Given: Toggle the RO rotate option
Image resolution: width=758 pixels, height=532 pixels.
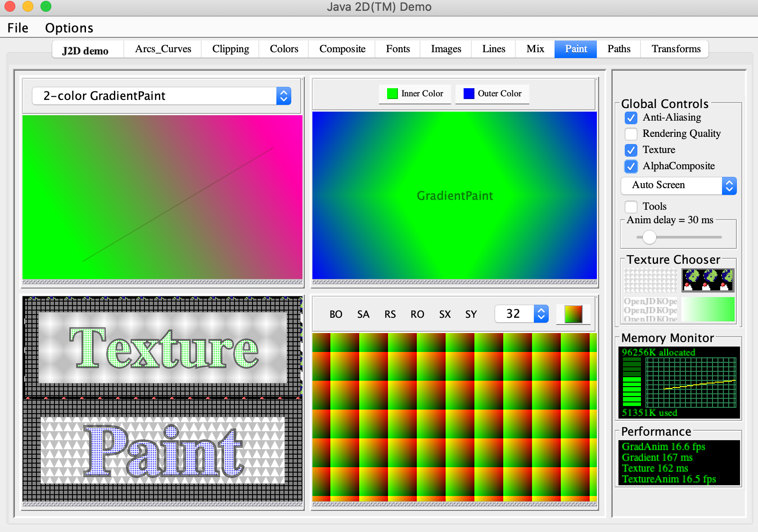Looking at the screenshot, I should [417, 314].
